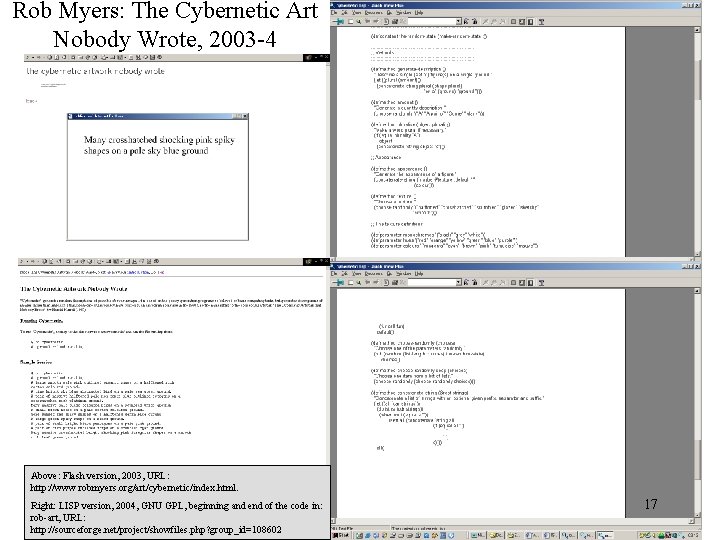
Task: Open the Windows Start button
Action: coord(340,535)
